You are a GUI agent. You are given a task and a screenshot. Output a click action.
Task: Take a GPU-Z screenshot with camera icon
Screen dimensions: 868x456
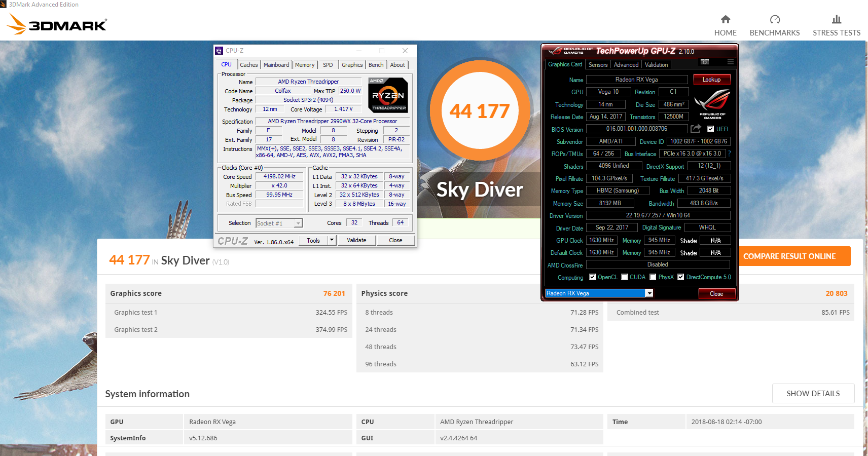[705, 62]
